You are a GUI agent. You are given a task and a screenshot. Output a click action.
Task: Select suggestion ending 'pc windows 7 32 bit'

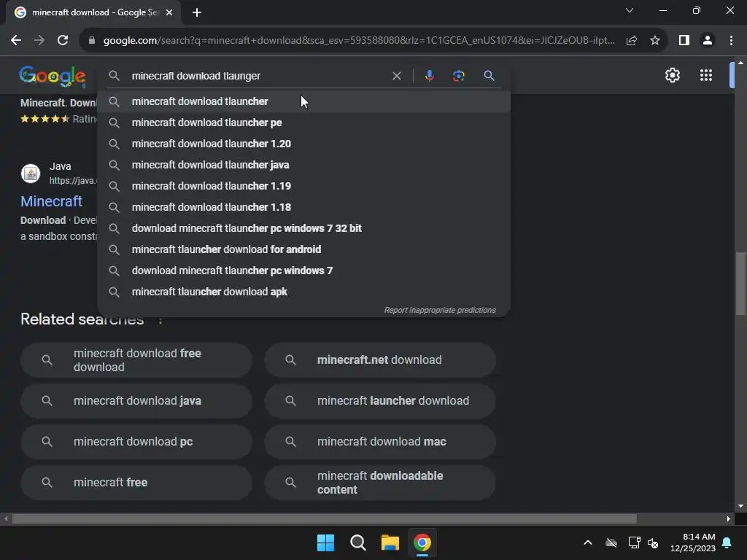point(304,228)
